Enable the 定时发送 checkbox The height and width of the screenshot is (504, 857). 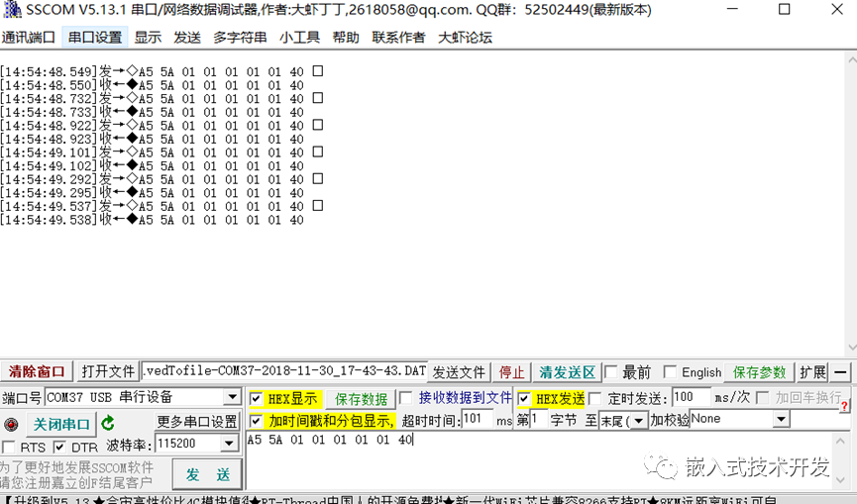coord(595,398)
